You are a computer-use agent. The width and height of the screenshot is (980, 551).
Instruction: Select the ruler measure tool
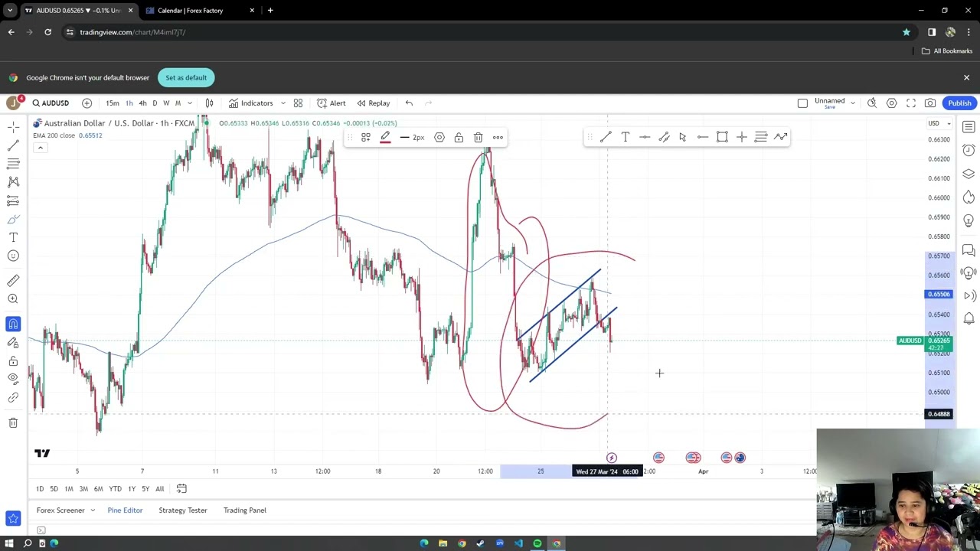pyautogui.click(x=13, y=280)
